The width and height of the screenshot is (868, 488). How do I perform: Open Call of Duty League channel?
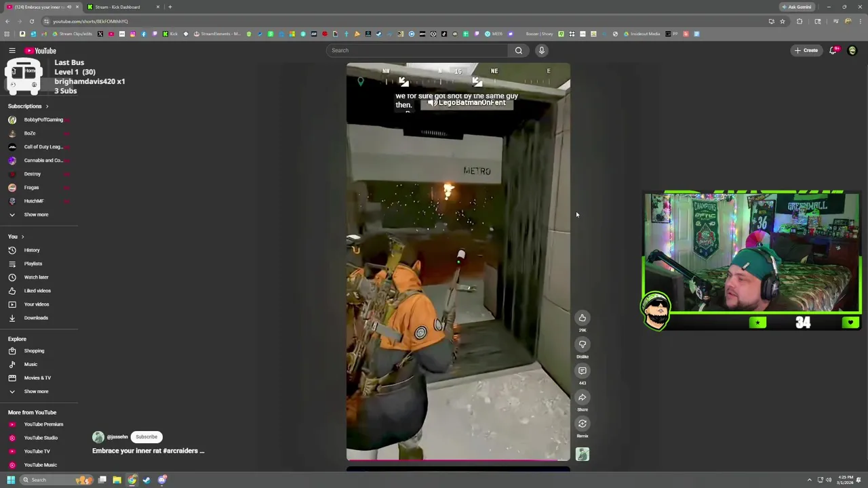click(38, 147)
